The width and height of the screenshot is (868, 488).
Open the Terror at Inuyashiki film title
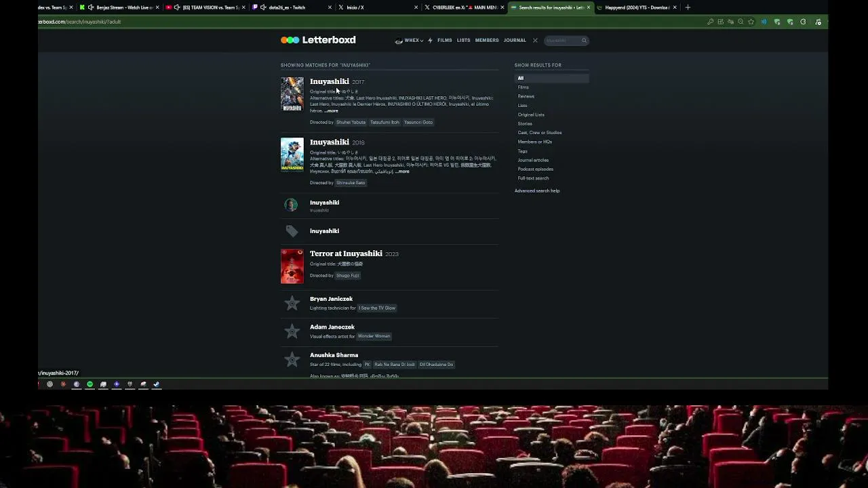(x=346, y=253)
